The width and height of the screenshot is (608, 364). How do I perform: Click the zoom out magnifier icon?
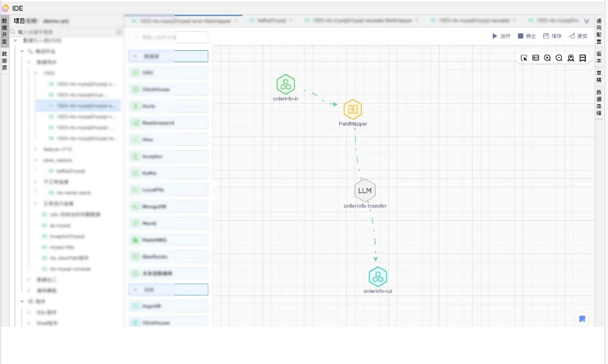(x=559, y=58)
